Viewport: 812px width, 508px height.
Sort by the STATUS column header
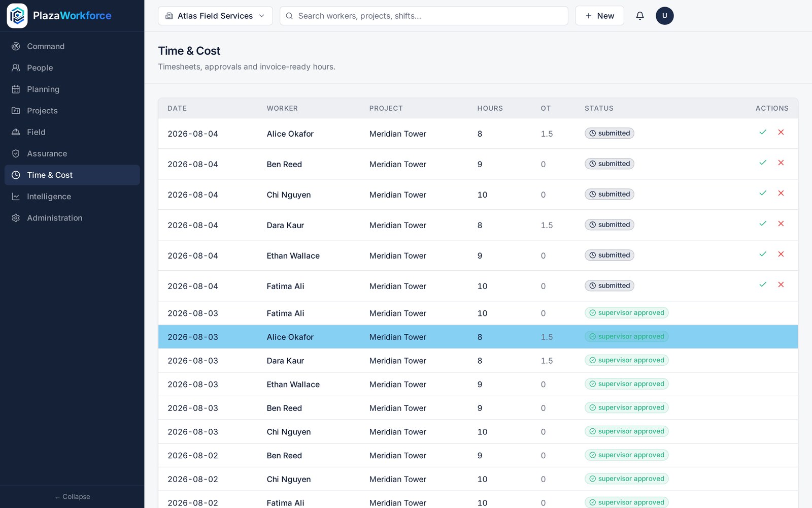point(599,108)
